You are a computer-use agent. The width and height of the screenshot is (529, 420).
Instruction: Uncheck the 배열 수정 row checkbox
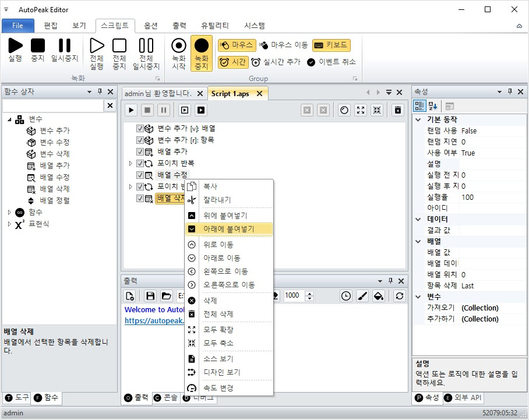tap(140, 175)
